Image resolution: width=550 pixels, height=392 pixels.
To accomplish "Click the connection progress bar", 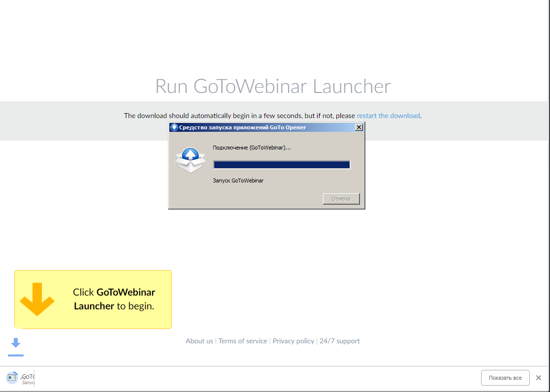I will click(x=282, y=165).
